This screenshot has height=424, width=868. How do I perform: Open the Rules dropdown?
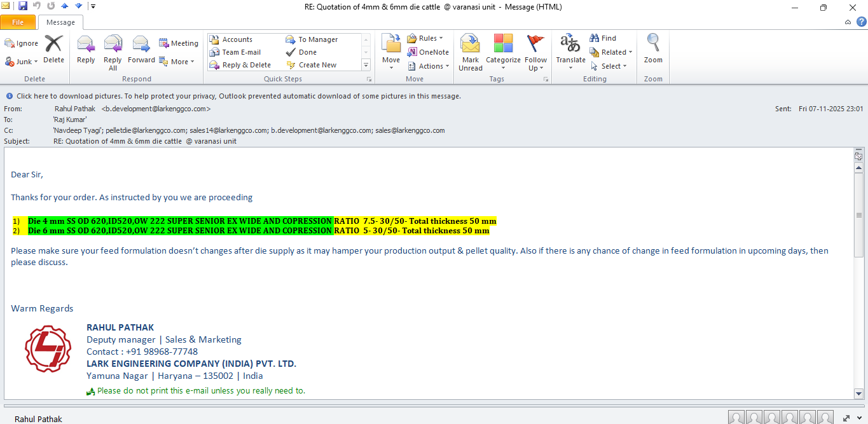(425, 38)
